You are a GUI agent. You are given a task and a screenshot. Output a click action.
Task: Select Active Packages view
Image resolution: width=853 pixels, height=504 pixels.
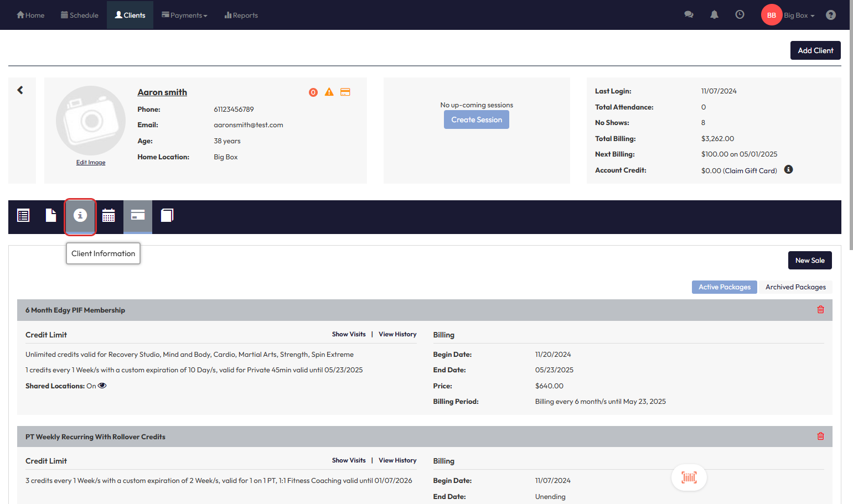pos(724,287)
